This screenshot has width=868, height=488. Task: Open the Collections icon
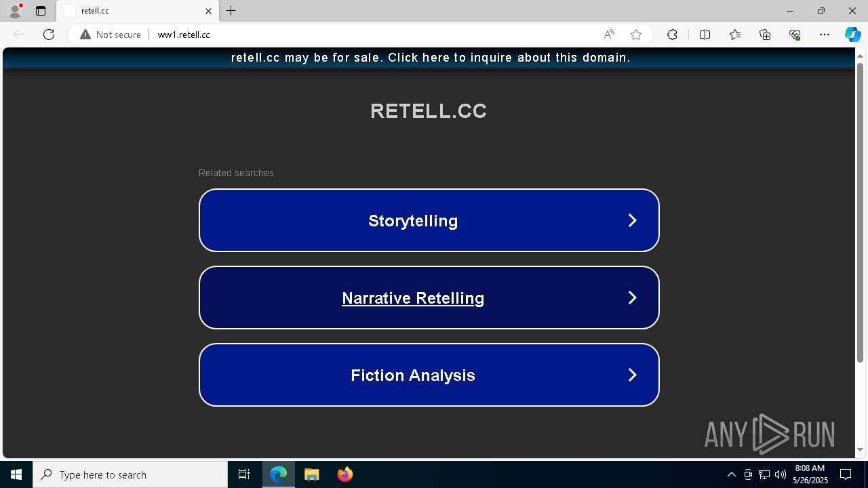[765, 35]
